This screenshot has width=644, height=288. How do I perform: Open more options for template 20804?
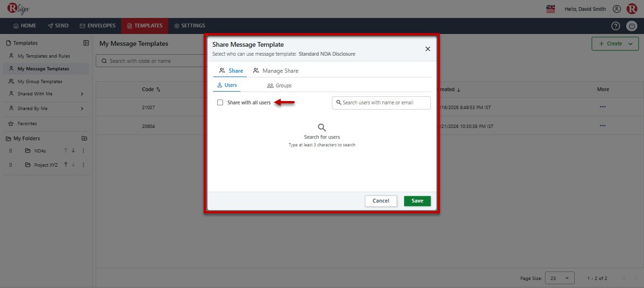tap(603, 126)
